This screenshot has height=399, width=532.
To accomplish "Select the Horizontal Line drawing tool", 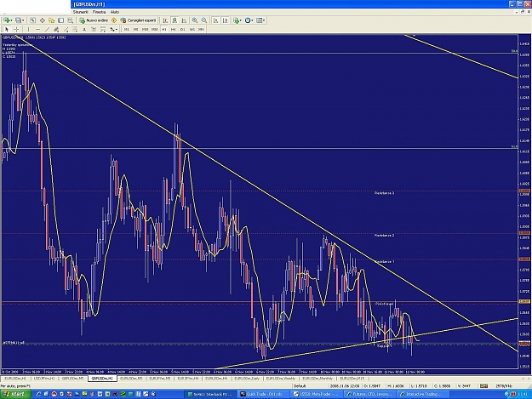I will (38, 29).
